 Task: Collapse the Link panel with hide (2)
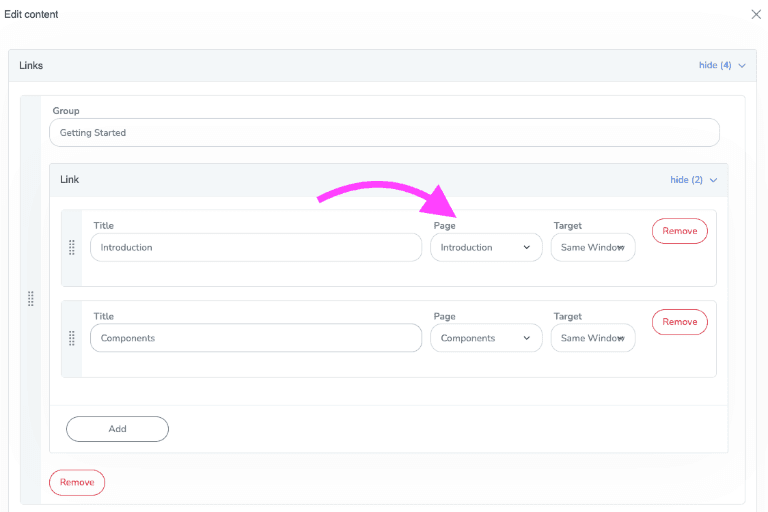click(x=686, y=180)
